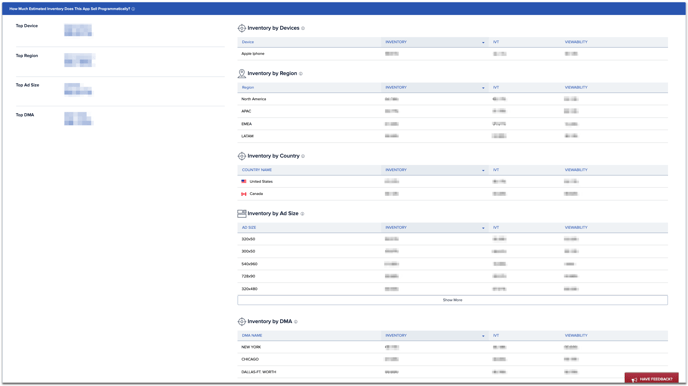Click the Inventory by DMA target icon
688x386 pixels.
[241, 322]
